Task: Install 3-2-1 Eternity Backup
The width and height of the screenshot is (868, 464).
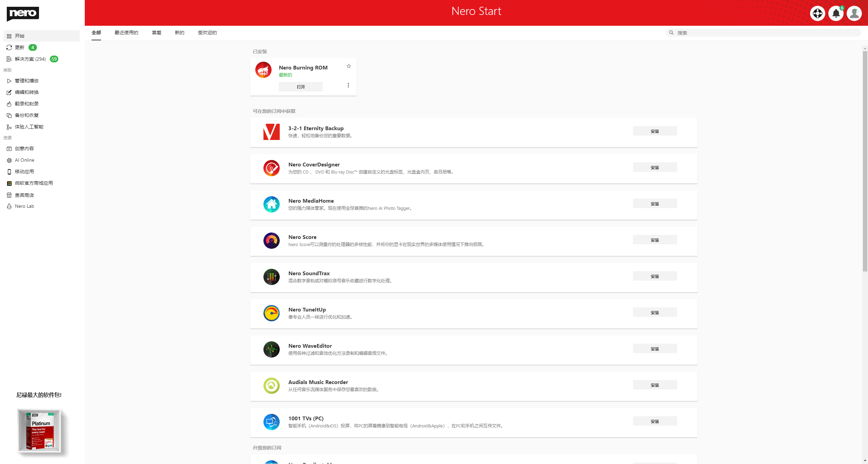Action: coord(655,131)
